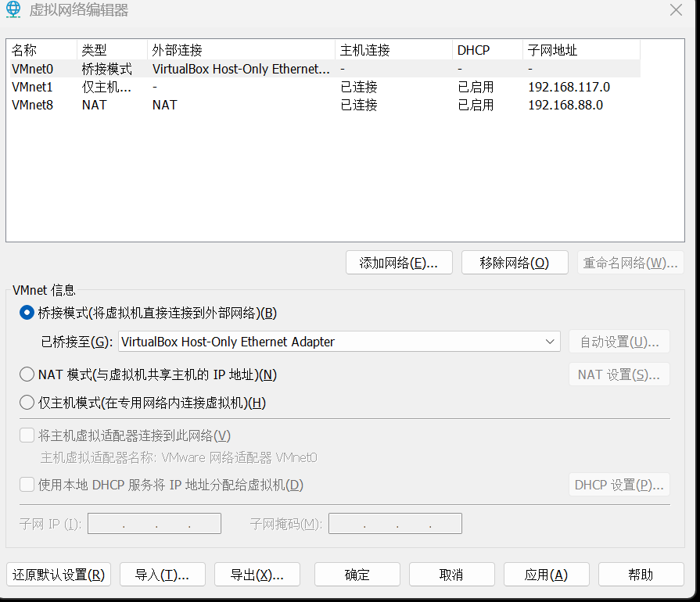The width and height of the screenshot is (700, 602).
Task: Click the 重命名网络(W)... button
Action: point(630,263)
